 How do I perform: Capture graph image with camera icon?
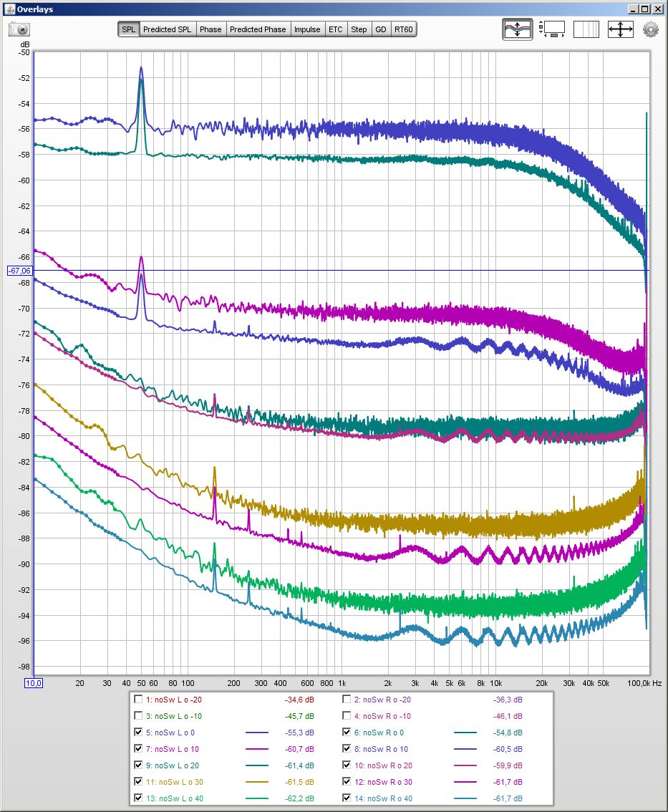coord(19,29)
